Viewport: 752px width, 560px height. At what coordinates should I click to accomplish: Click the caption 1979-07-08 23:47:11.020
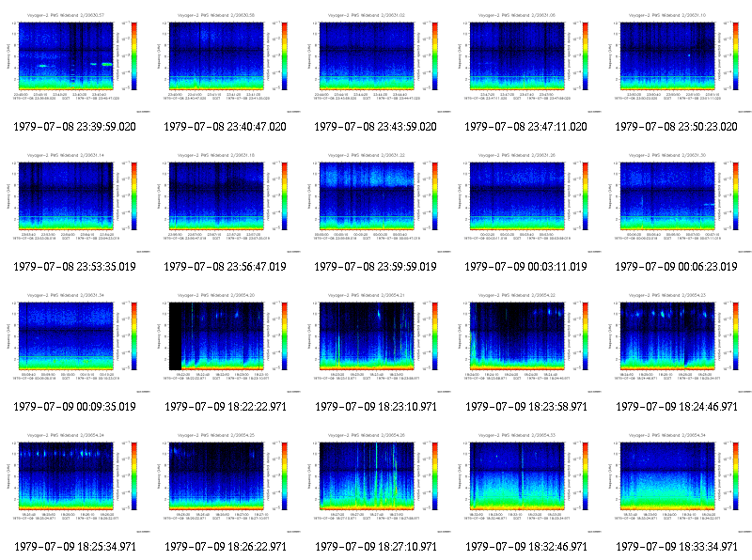click(526, 127)
